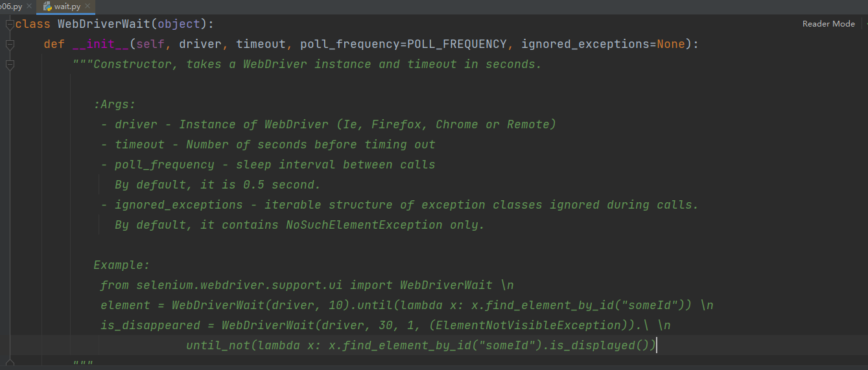868x370 pixels.
Task: Click the timeout parameter in __init__ signature
Action: click(261, 44)
